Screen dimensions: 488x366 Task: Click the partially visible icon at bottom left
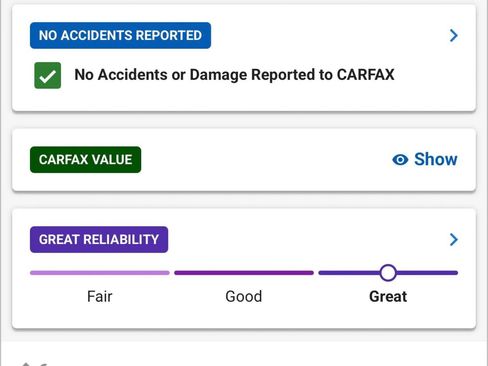tap(33, 364)
